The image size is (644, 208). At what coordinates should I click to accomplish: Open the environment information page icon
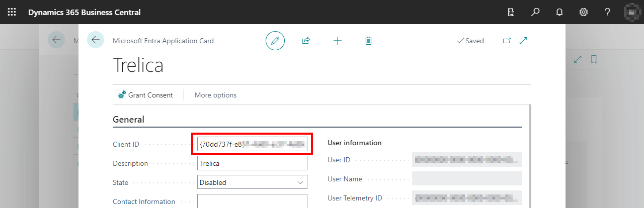coord(511,12)
